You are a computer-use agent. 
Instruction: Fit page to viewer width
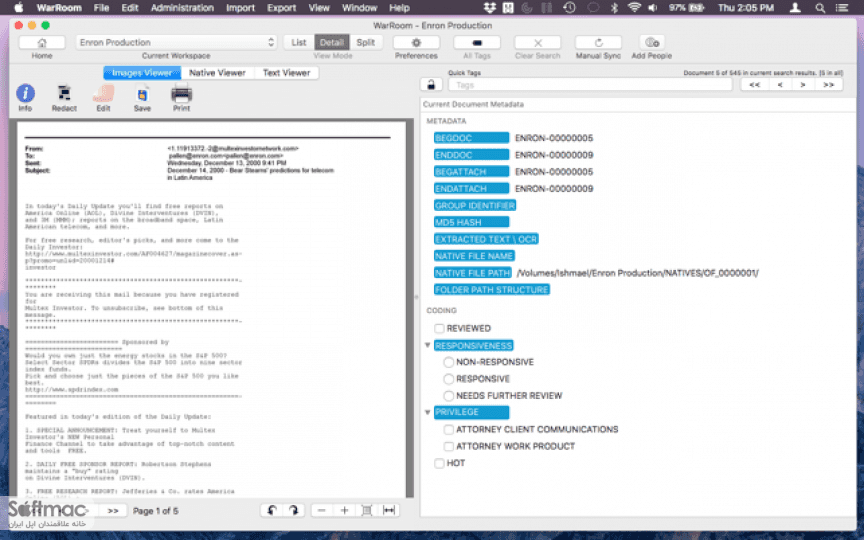[389, 511]
